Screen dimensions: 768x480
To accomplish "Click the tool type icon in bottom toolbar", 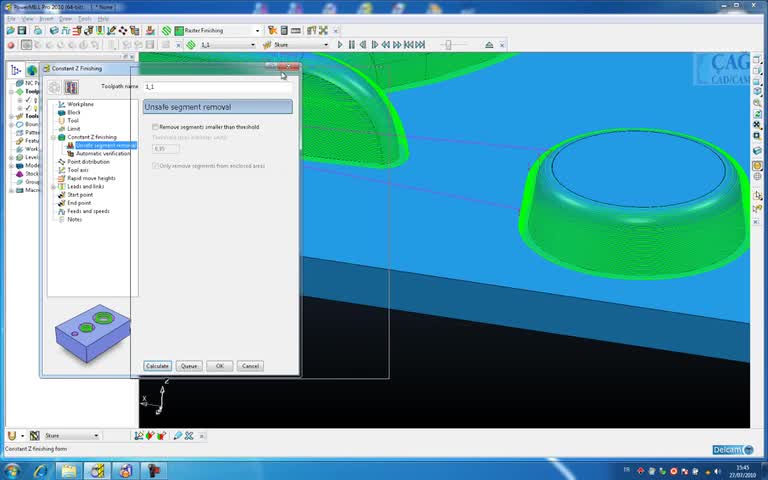I will click(x=12, y=435).
